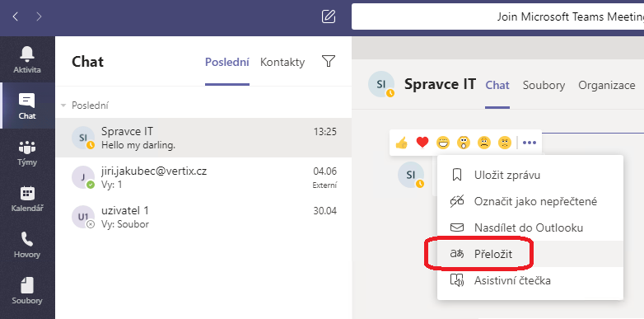The image size is (644, 319).
Task: React with the laughing emoji
Action: click(x=443, y=143)
